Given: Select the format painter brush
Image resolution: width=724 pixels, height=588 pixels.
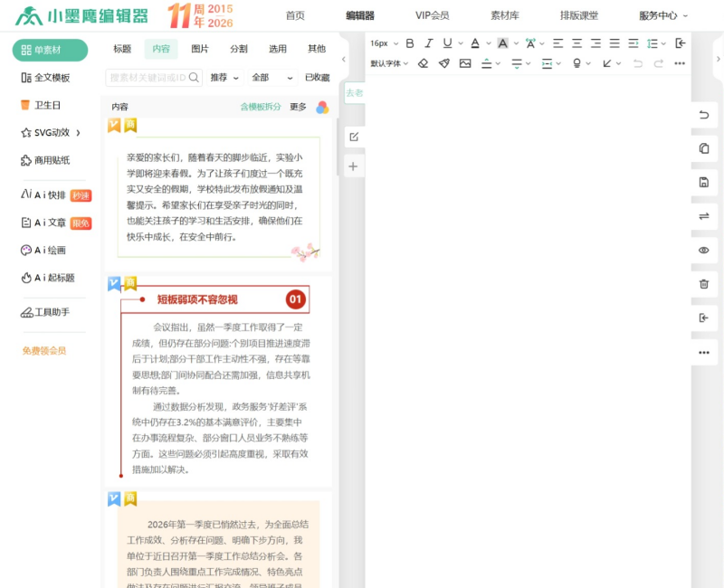Looking at the screenshot, I should tap(444, 63).
